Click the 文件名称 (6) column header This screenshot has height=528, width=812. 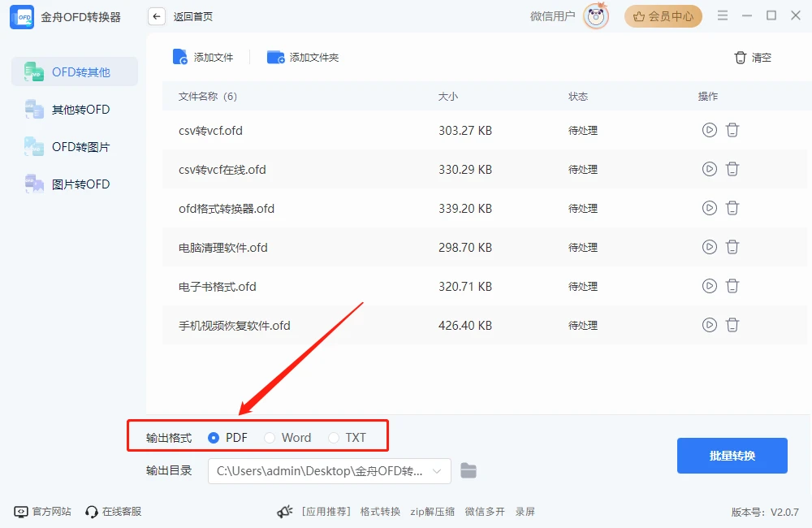208,97
